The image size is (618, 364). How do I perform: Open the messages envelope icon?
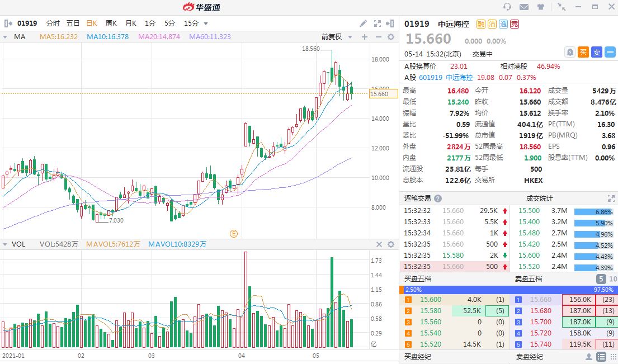pyautogui.click(x=524, y=7)
